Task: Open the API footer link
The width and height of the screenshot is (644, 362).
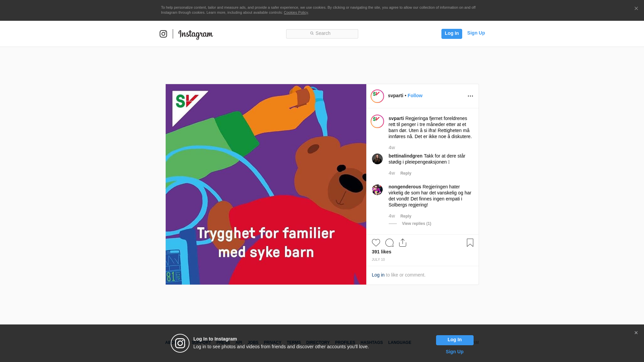Action: click(239, 343)
